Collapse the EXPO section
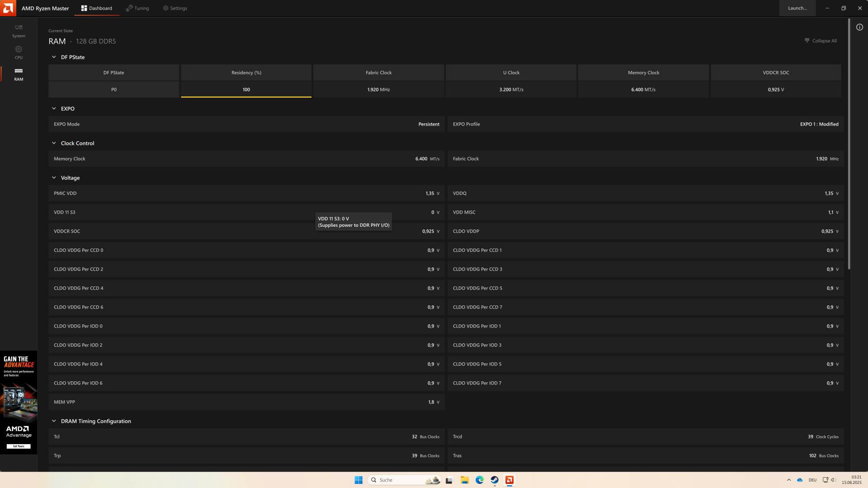The height and width of the screenshot is (488, 868). (54, 108)
